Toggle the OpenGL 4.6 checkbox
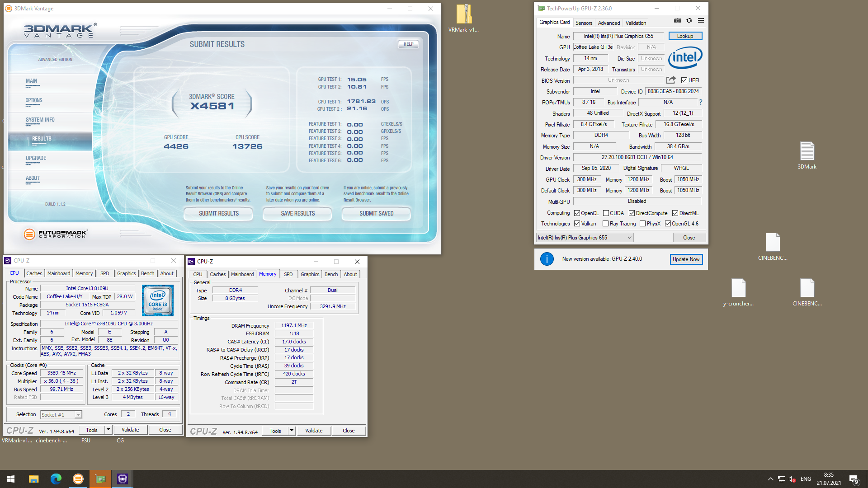 coord(668,224)
